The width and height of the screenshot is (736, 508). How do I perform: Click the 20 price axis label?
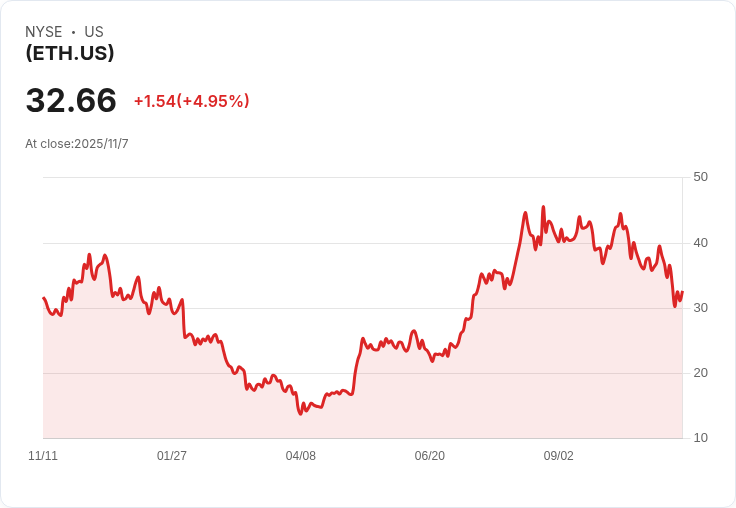click(x=700, y=373)
